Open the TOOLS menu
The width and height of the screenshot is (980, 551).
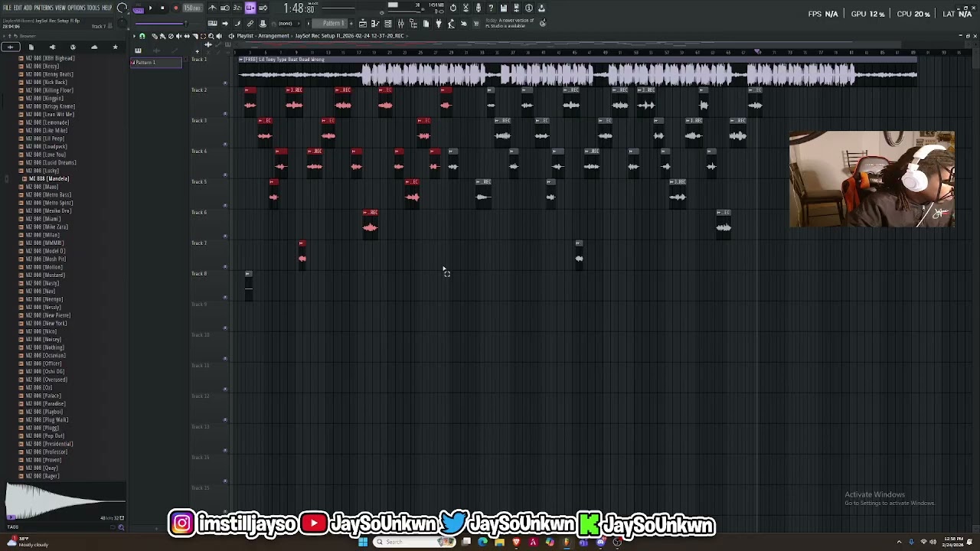click(x=93, y=8)
